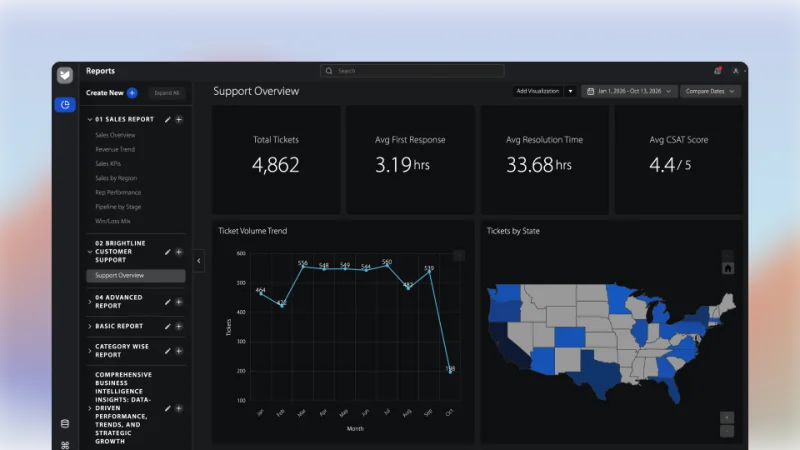Click the Support Overview page heading
Image resolution: width=800 pixels, height=450 pixels.
(256, 91)
